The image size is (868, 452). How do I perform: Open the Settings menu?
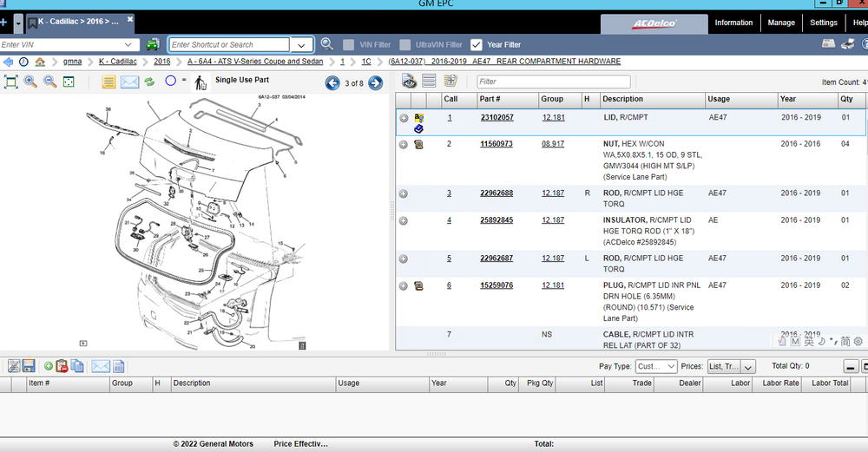pos(823,23)
